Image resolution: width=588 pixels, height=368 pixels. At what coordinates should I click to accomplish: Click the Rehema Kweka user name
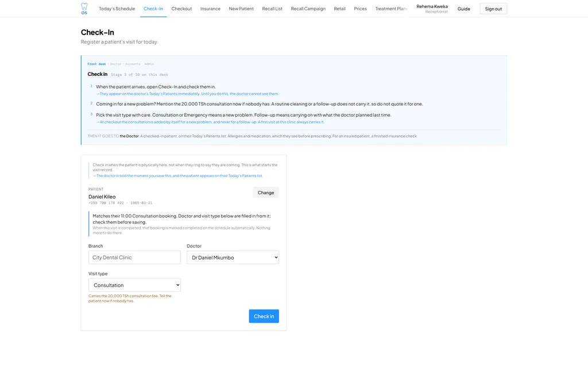432,6
